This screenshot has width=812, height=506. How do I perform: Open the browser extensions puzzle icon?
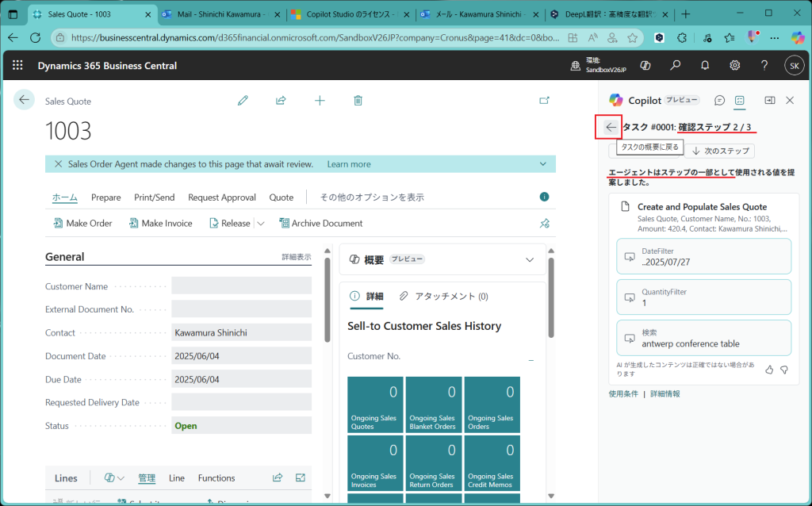(x=682, y=38)
